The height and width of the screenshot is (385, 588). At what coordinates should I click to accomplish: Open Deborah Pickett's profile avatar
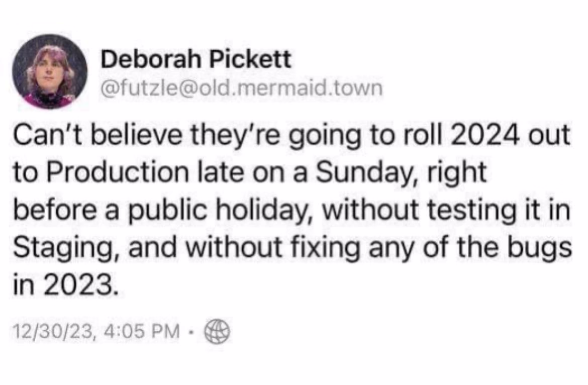49,71
